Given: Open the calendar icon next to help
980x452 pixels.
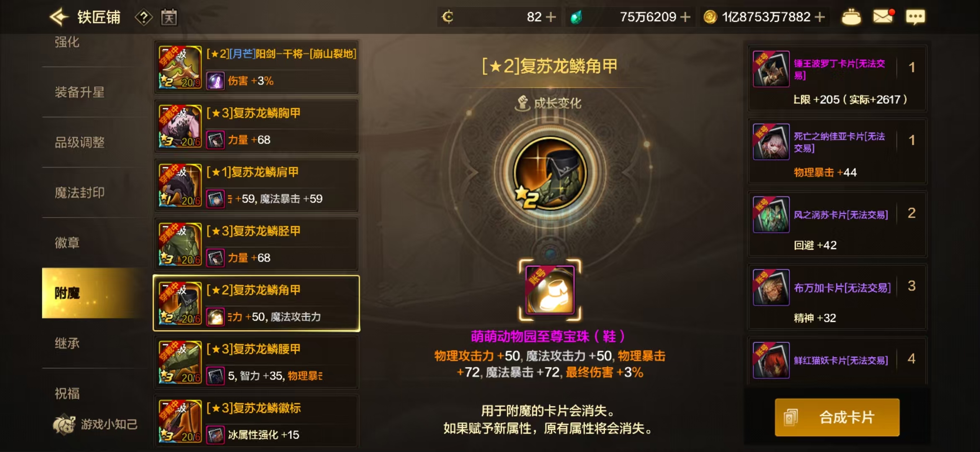Looking at the screenshot, I should pyautogui.click(x=169, y=17).
